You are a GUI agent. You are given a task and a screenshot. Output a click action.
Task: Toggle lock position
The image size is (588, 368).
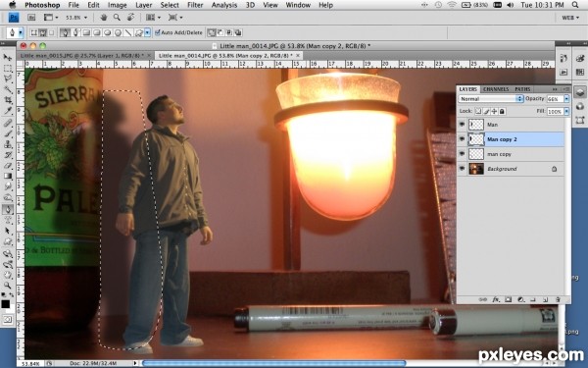[x=494, y=111]
